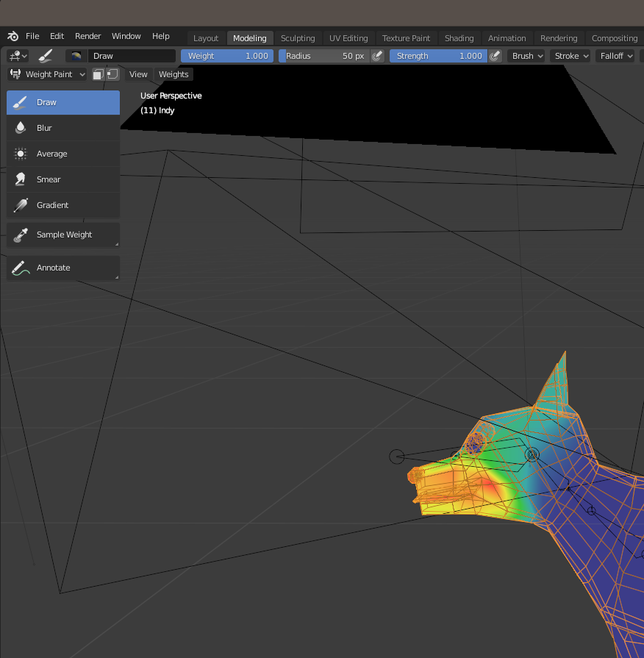Enable face selection masking for painting
The width and height of the screenshot is (644, 658).
pos(98,74)
